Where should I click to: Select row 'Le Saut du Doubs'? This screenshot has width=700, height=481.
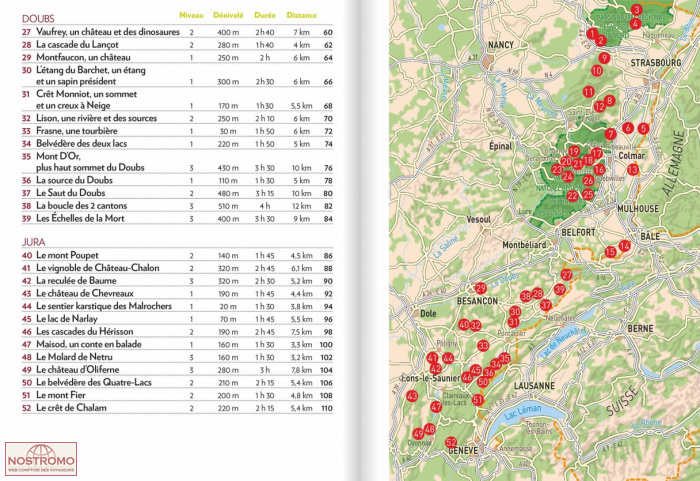tap(177, 193)
